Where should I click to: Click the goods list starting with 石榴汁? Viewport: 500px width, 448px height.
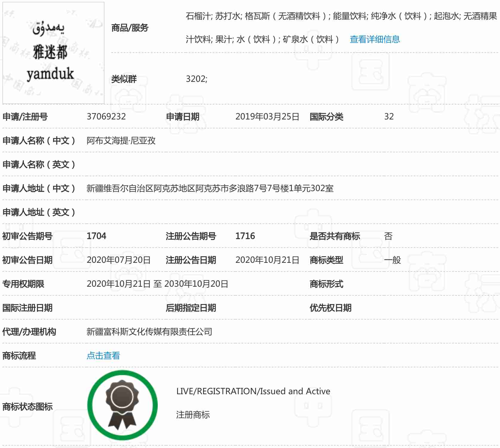click(x=341, y=16)
